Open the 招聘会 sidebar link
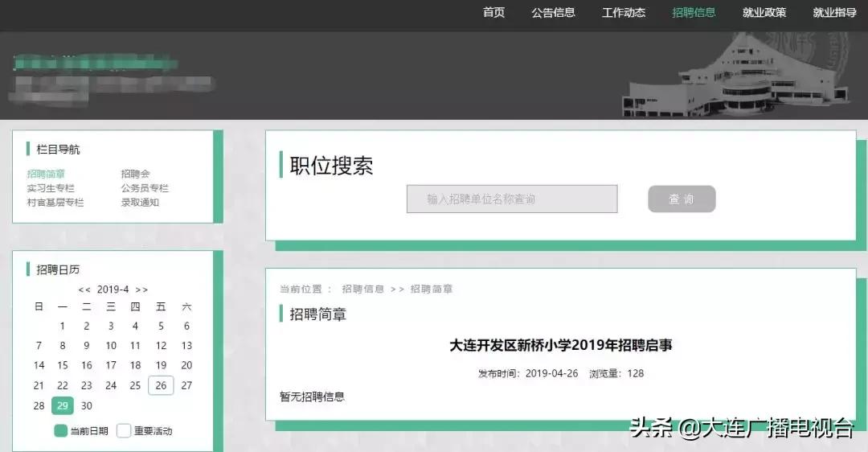868x452 pixels. pyautogui.click(x=135, y=174)
